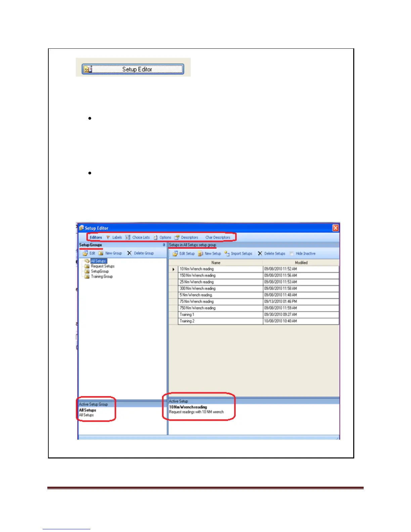This screenshot has height=532, width=411.
Task: Open Char Descriptors
Action: [218, 237]
